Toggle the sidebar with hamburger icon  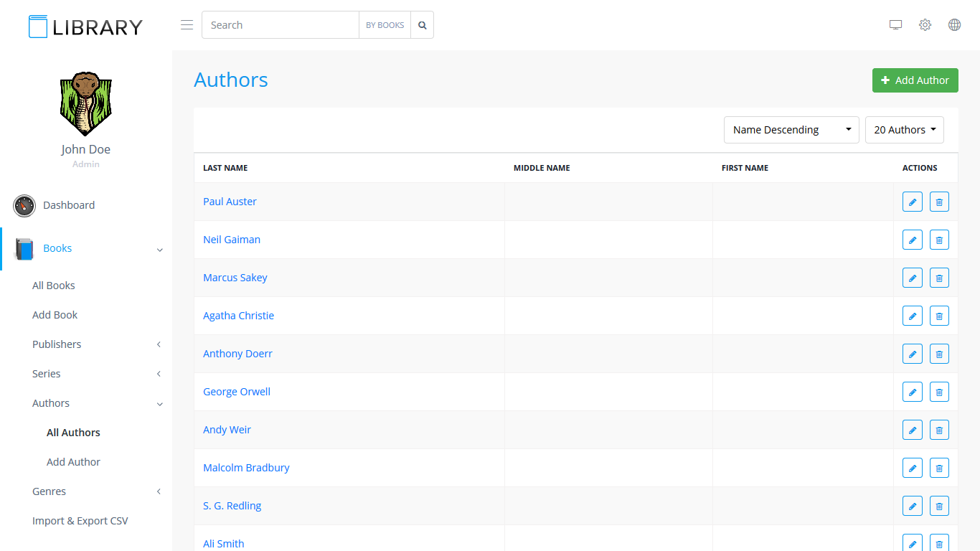pos(187,25)
